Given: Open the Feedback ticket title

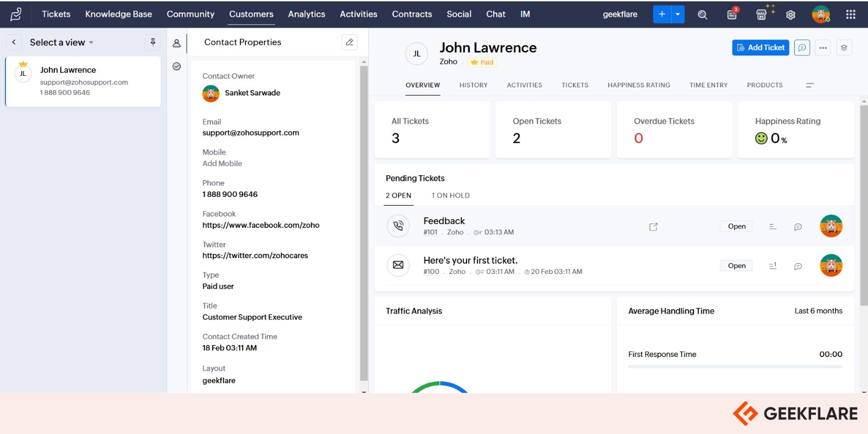Looking at the screenshot, I should click(x=444, y=221).
